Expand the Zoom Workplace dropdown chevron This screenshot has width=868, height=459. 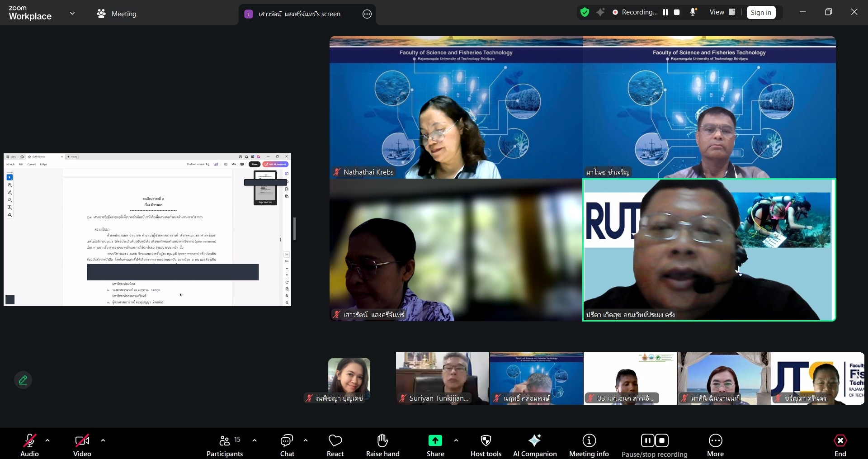72,14
